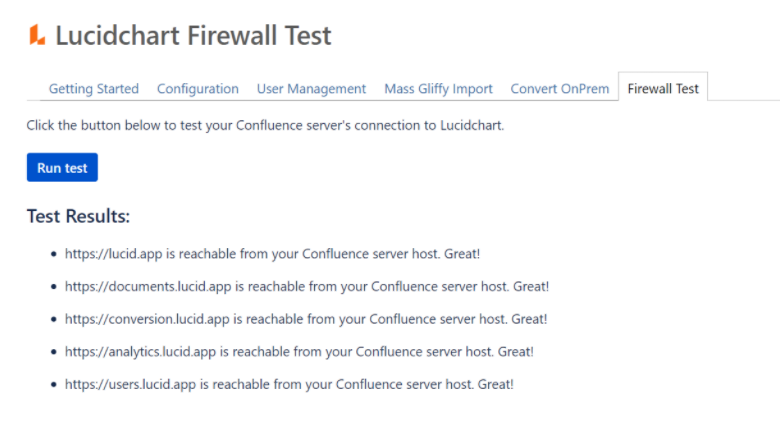Select the Mass Gliffy Import tab
781x423 pixels.
[438, 88]
